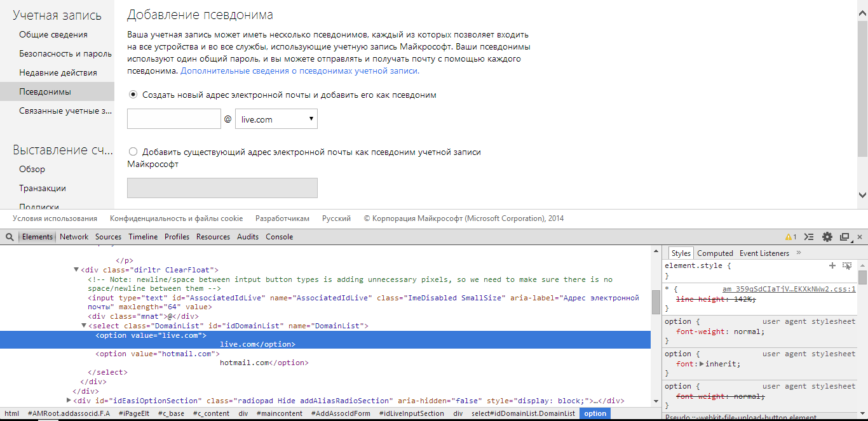Switch to Elements tab
This screenshot has width=868, height=421.
coord(37,237)
